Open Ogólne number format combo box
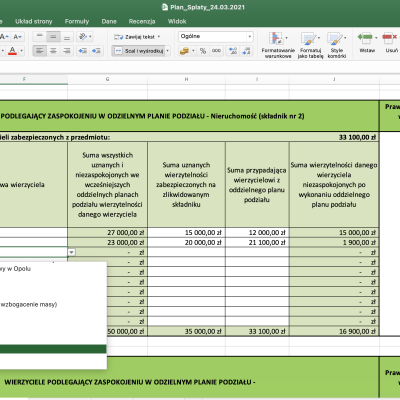 click(x=216, y=36)
